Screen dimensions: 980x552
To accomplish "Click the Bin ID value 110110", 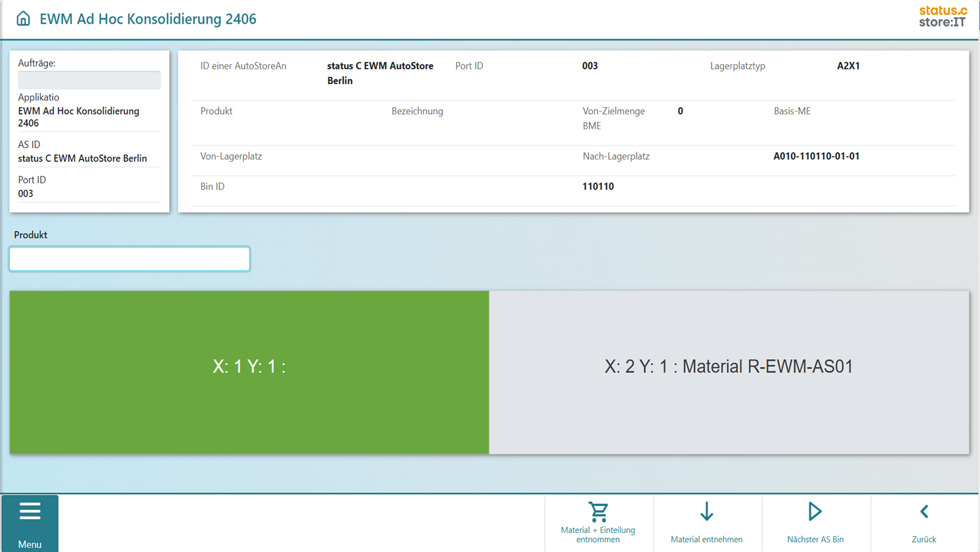I will pyautogui.click(x=598, y=186).
